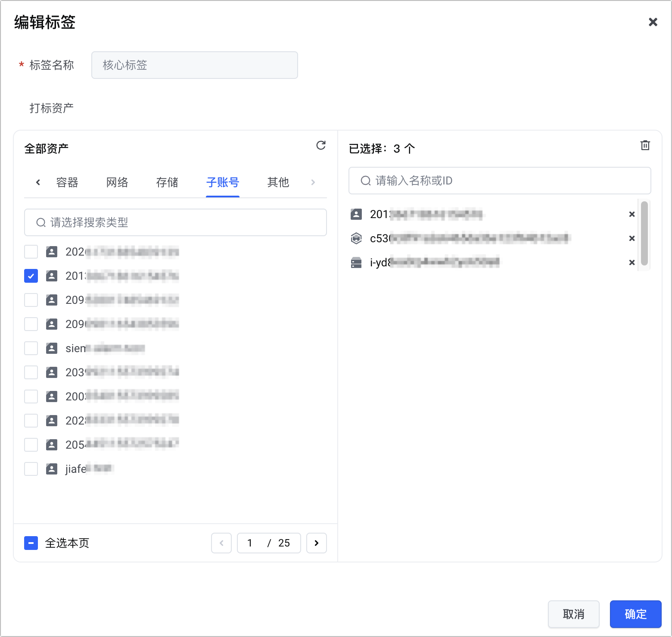This screenshot has width=672, height=637.
Task: Click the refresh icon in 全部资产
Action: tap(321, 145)
